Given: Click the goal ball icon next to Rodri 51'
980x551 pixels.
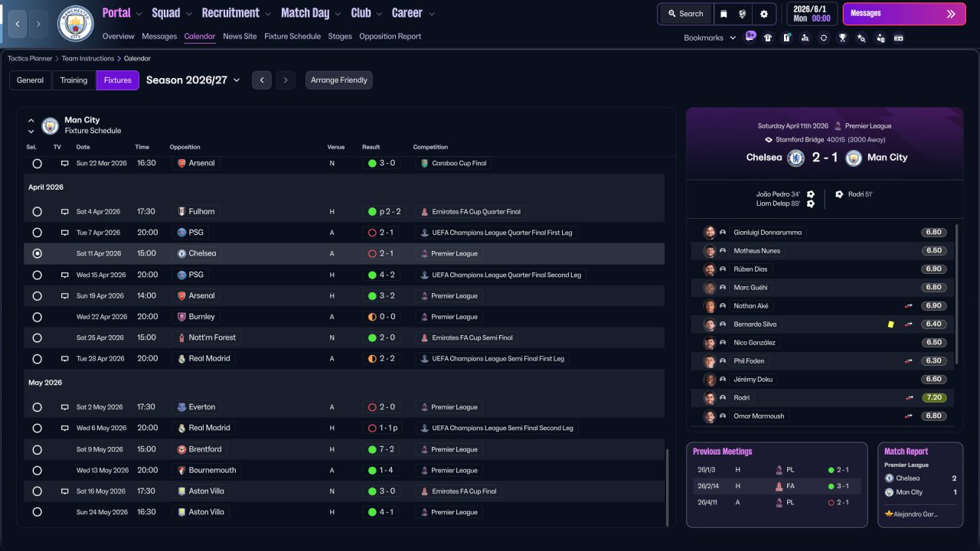Looking at the screenshot, I should click(x=839, y=194).
